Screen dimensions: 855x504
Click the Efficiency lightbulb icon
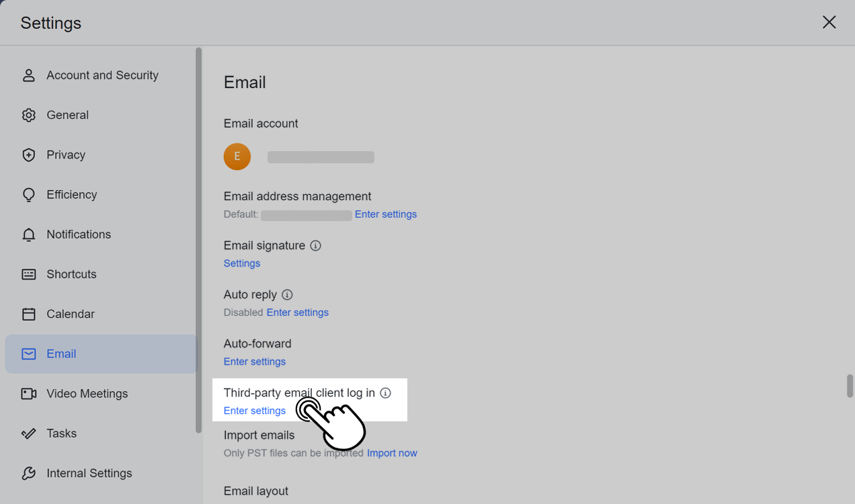[28, 195]
